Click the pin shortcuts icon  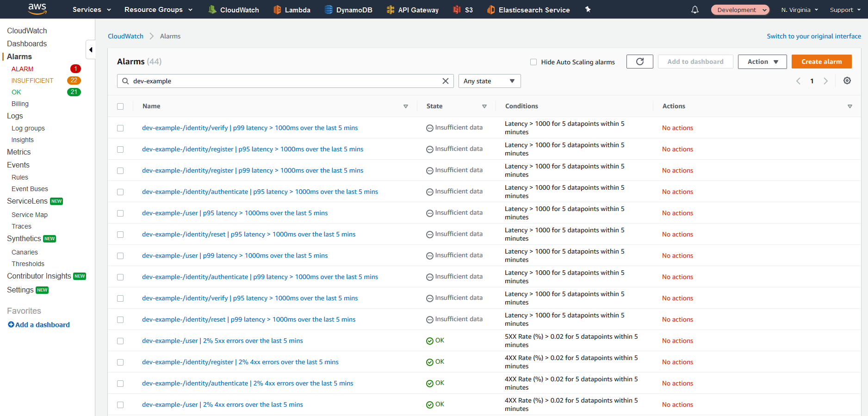point(588,9)
